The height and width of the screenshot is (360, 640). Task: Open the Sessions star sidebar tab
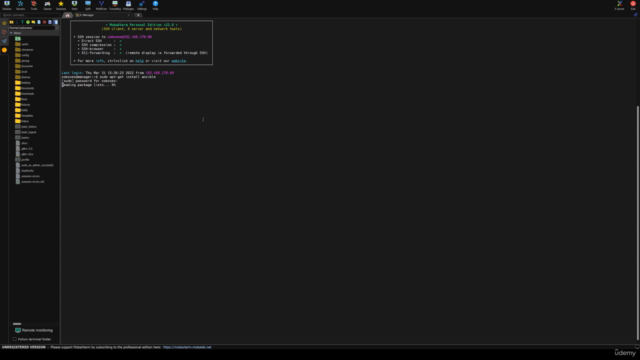(4, 23)
